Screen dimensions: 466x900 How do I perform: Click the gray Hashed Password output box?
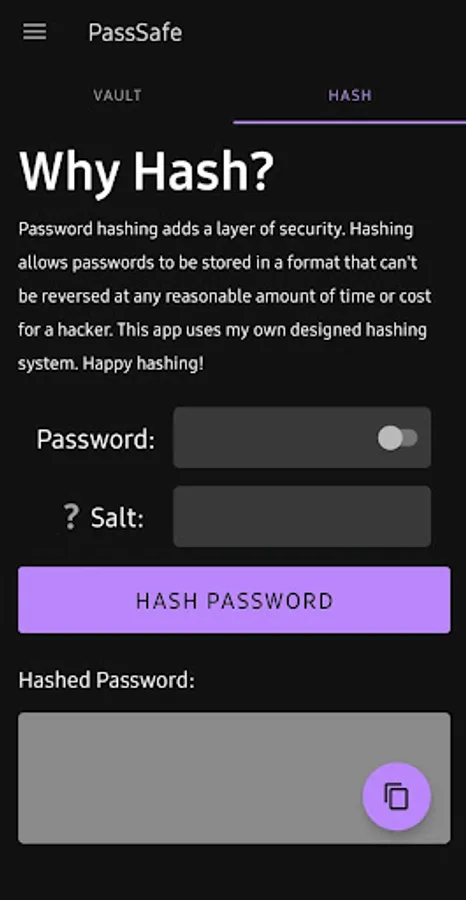pyautogui.click(x=234, y=778)
